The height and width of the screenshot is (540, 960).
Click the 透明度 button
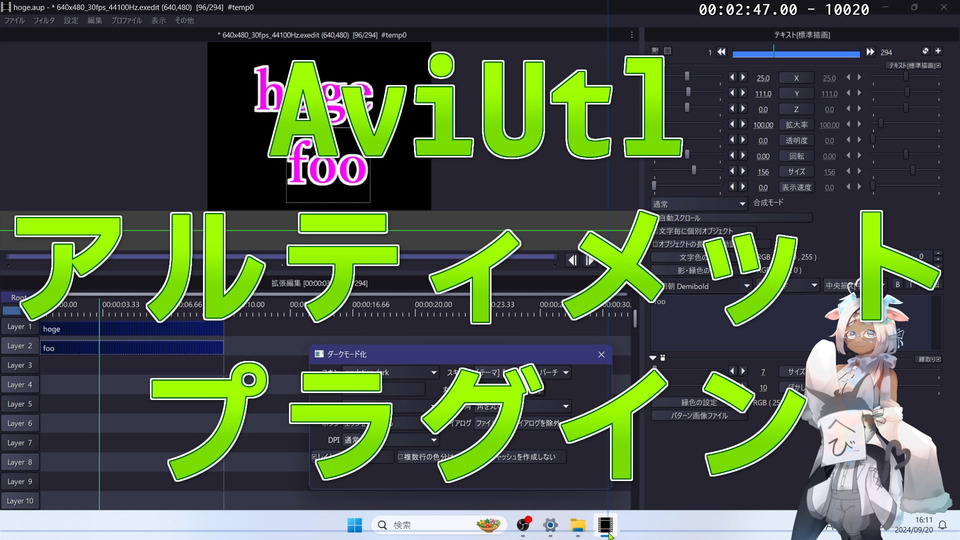pyautogui.click(x=796, y=140)
